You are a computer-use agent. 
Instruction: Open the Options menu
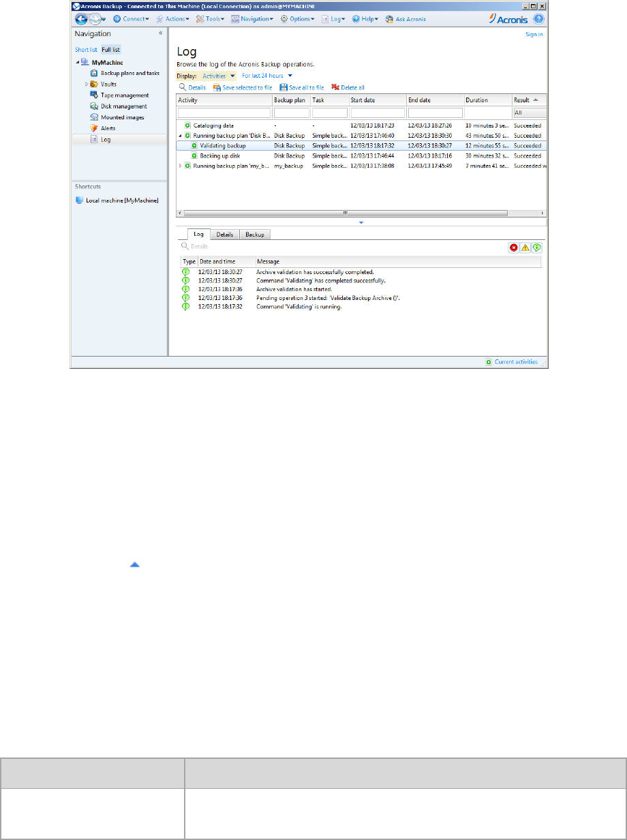[297, 19]
